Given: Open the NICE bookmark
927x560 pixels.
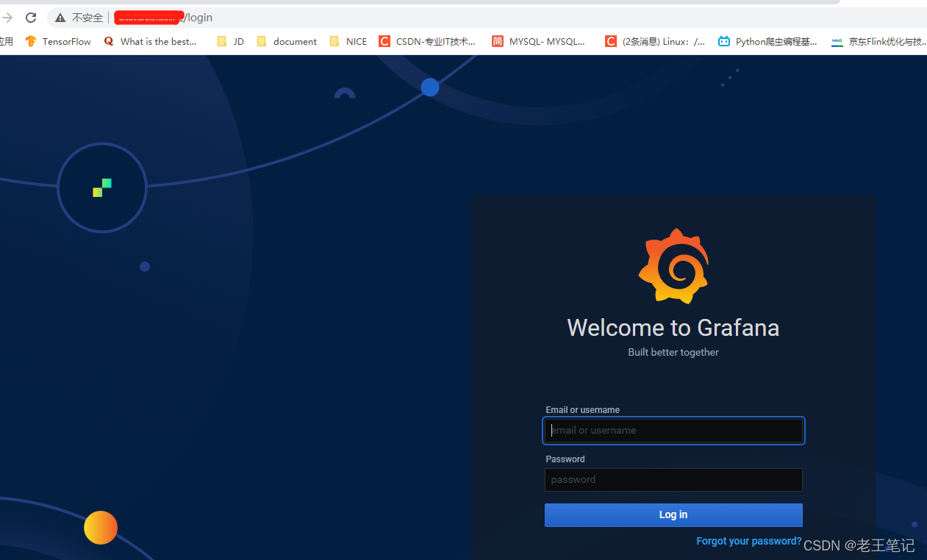Looking at the screenshot, I should (347, 41).
